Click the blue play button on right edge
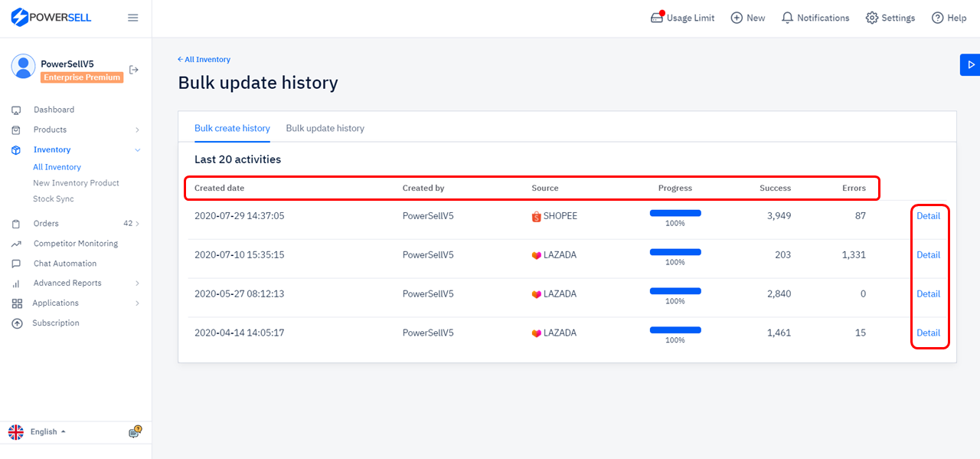 970,65
